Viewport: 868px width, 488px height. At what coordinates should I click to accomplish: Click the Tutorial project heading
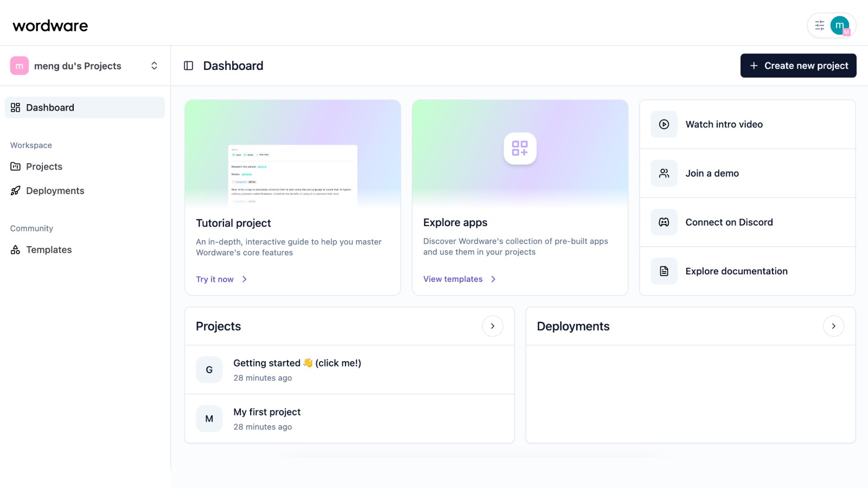click(233, 223)
